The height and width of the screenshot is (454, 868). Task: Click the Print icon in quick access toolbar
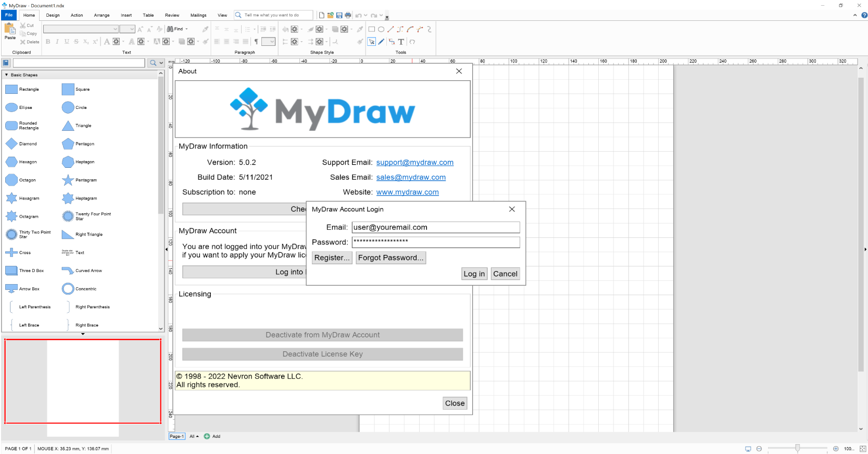pyautogui.click(x=348, y=15)
